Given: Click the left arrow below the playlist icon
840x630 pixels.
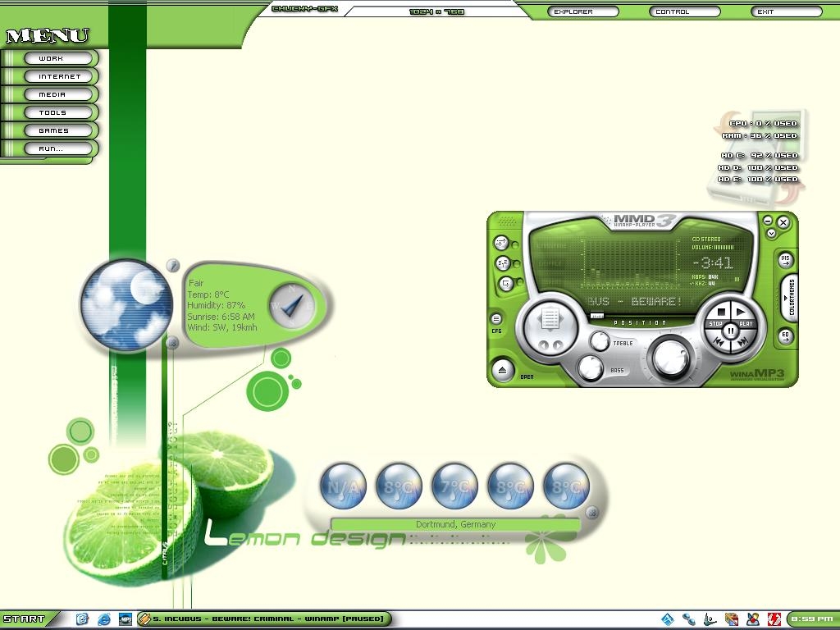Looking at the screenshot, I should click(544, 345).
